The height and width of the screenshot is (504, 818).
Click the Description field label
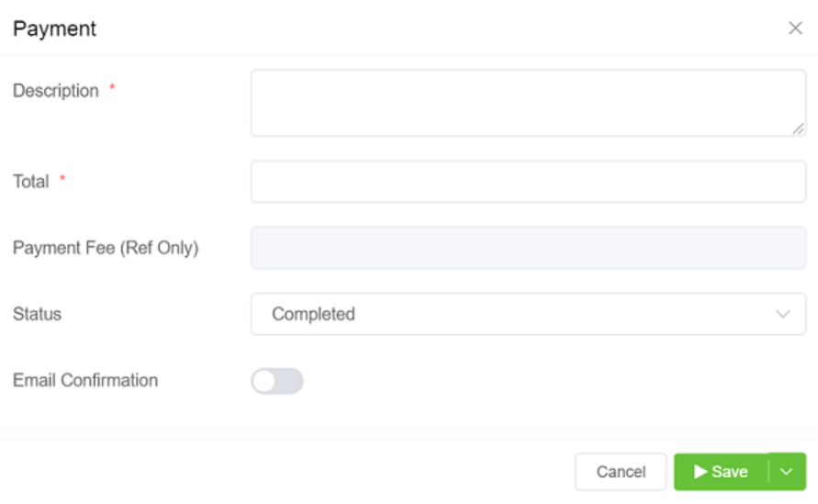[56, 91]
